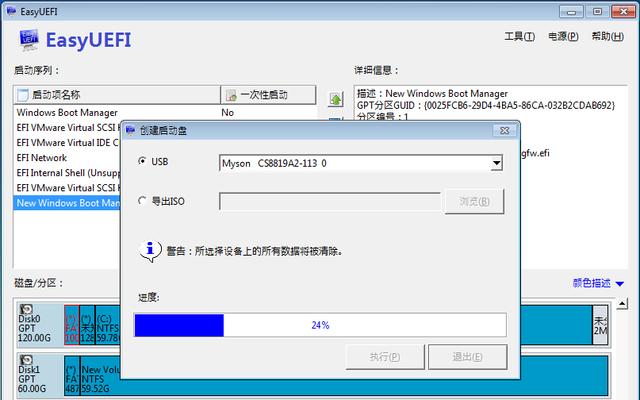Click the 24% progress bar
The image size is (640, 400).
coord(320,325)
